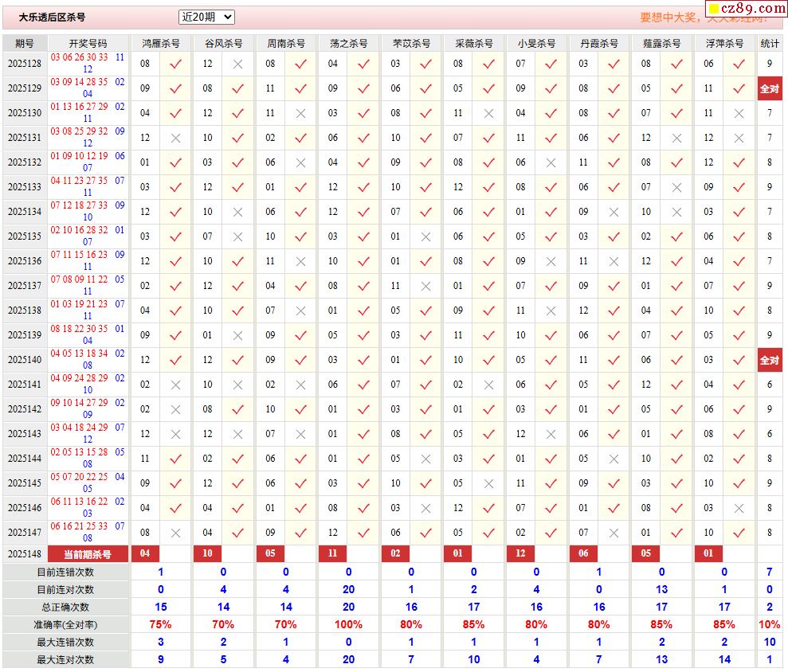Click the 鸿雁杀号 column header
Viewport: 788px width, 672px height.
point(160,43)
